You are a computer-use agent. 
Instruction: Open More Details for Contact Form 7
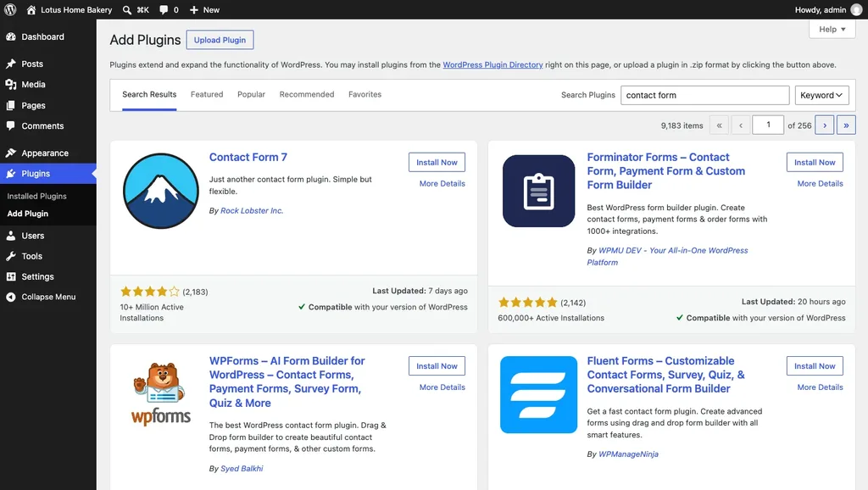point(442,184)
